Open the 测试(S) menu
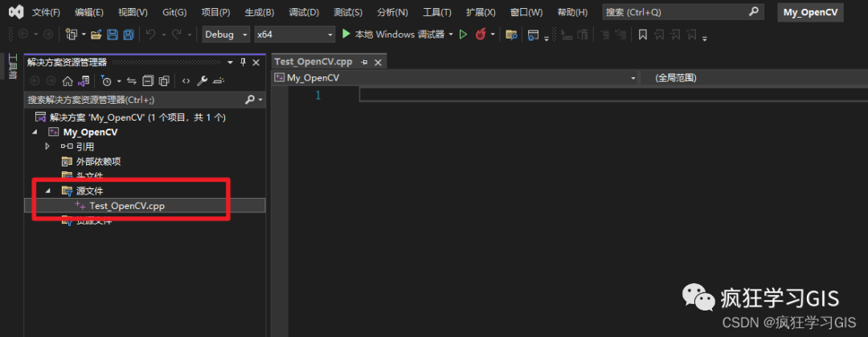This screenshot has height=337, width=868. tap(348, 12)
